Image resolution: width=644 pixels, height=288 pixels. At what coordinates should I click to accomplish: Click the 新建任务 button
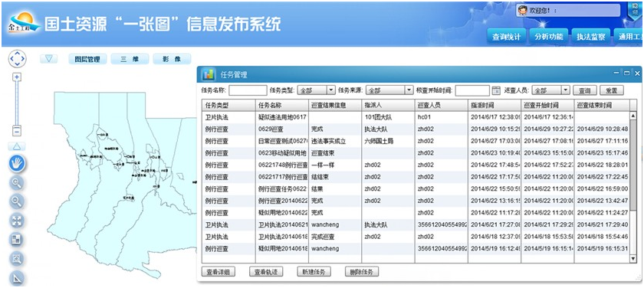314,272
